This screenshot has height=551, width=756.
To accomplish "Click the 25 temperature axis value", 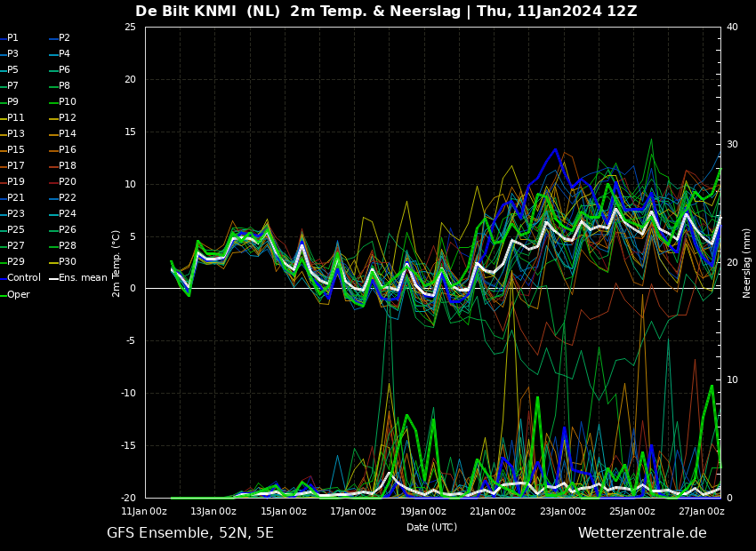I will pyautogui.click(x=130, y=27).
